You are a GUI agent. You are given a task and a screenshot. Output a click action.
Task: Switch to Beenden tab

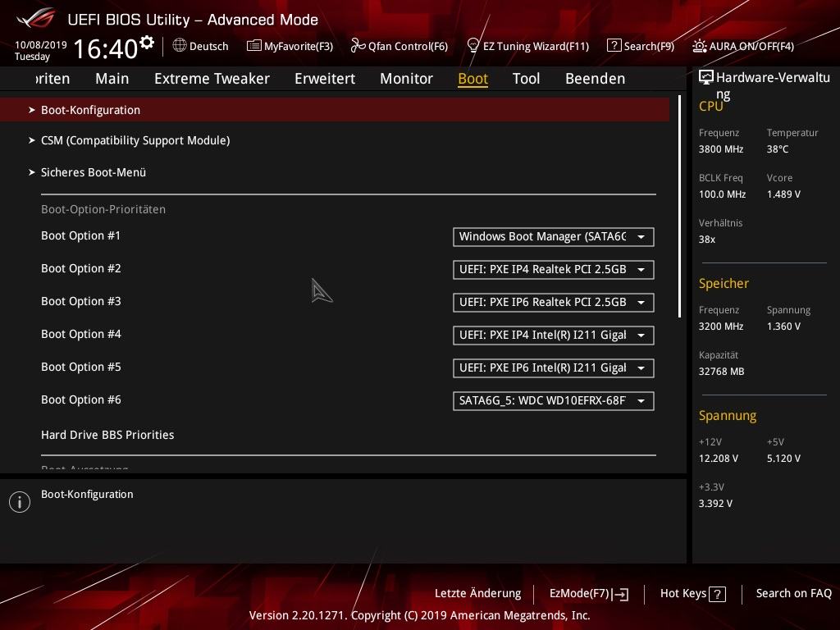pos(596,79)
